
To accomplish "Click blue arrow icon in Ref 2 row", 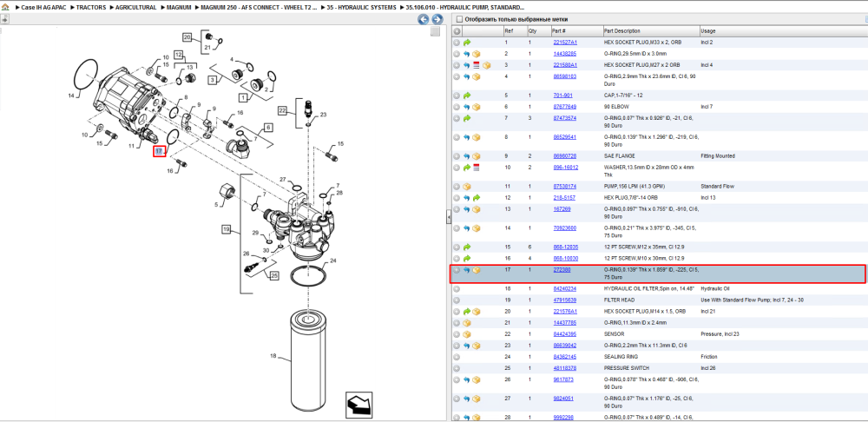I will (467, 54).
